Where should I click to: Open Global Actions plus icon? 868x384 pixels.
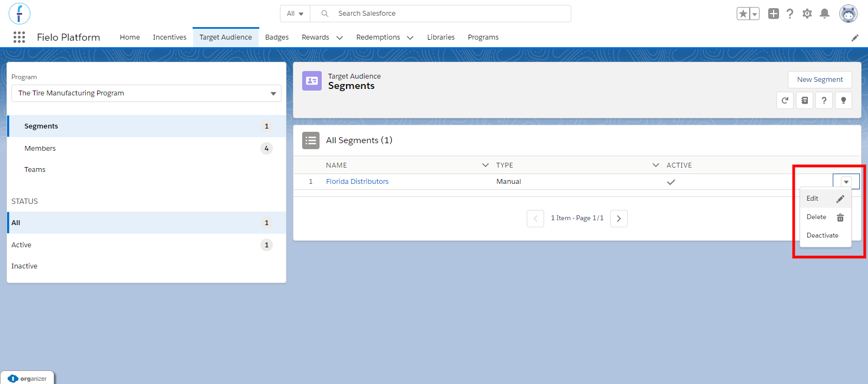tap(774, 14)
